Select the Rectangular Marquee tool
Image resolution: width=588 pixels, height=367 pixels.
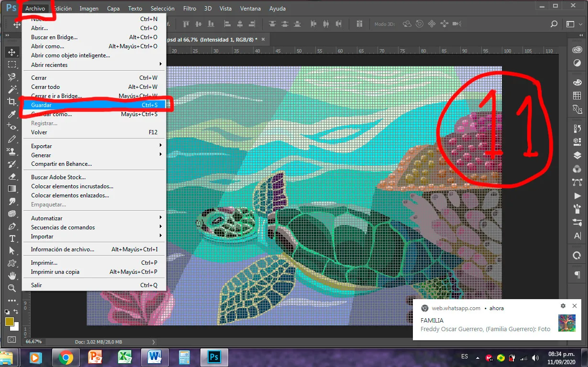pyautogui.click(x=12, y=65)
